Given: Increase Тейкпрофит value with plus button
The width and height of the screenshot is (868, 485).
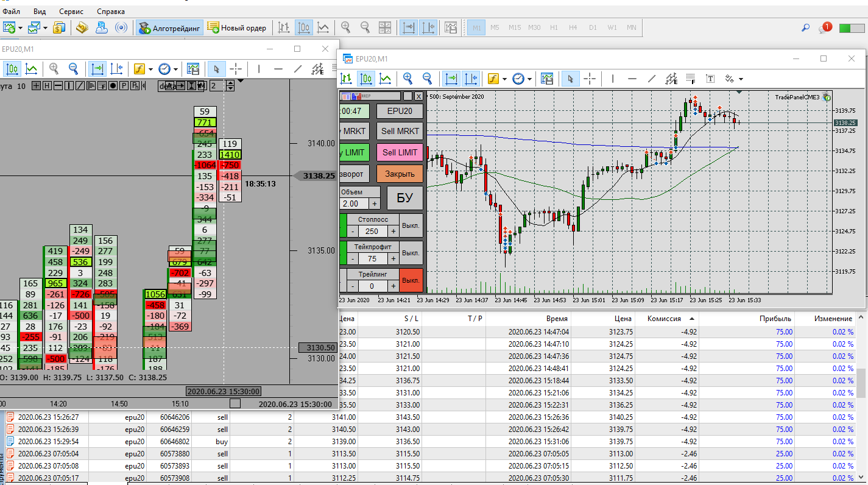Looking at the screenshot, I should [393, 258].
